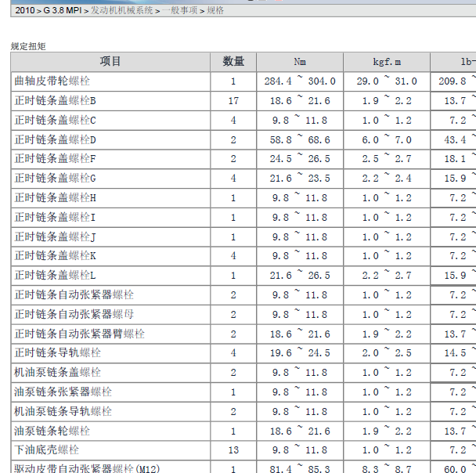Go to 发动机机械系统 in the breadcrumb
The width and height of the screenshot is (476, 473).
point(121,10)
